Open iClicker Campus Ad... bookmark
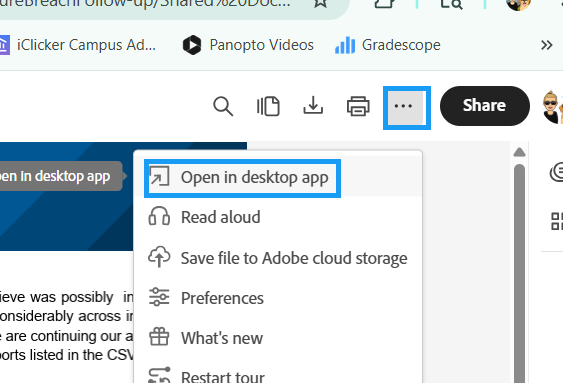563x383 pixels. coord(78,45)
